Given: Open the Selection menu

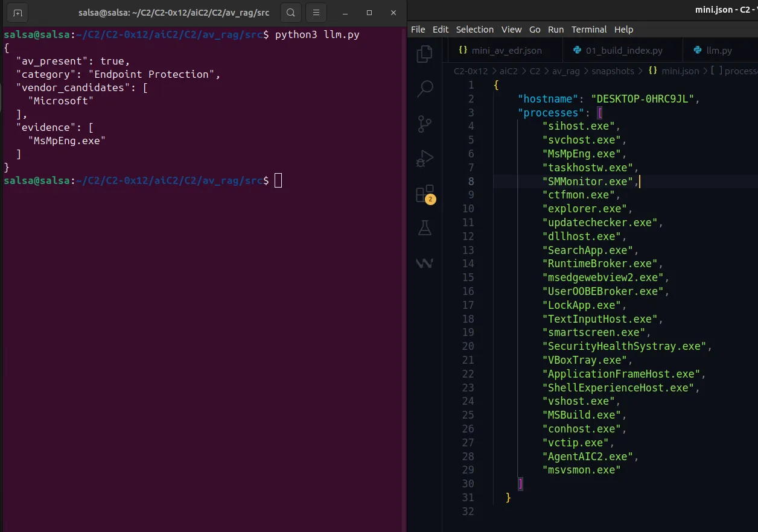Looking at the screenshot, I should click(x=475, y=29).
